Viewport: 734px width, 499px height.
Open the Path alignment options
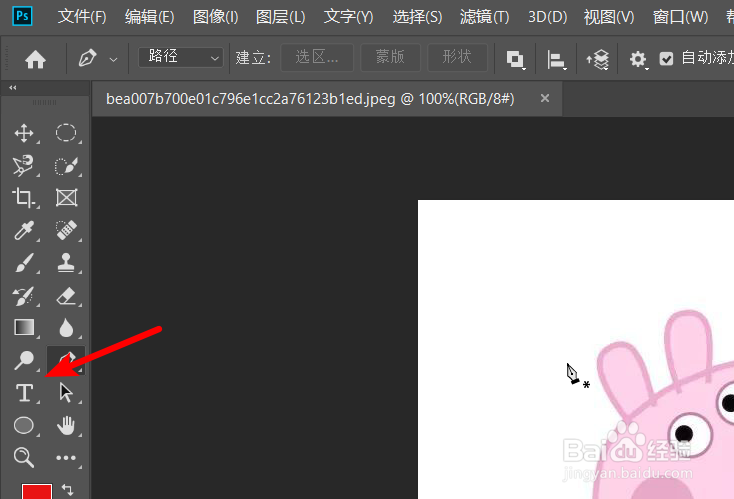click(x=556, y=60)
